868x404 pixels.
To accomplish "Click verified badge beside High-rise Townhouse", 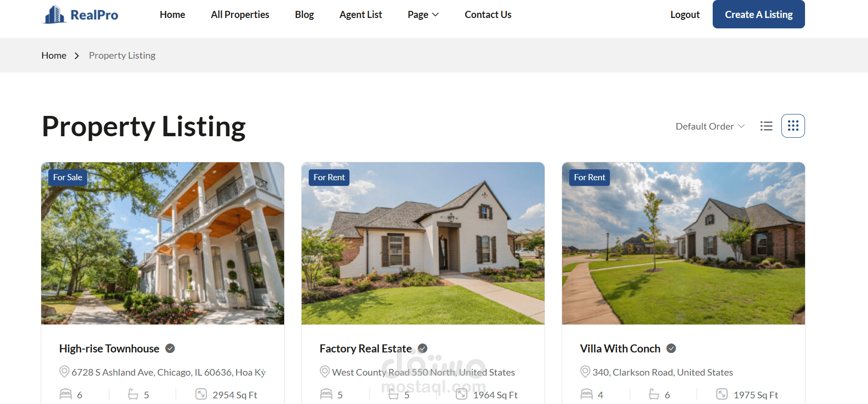I will [x=170, y=349].
